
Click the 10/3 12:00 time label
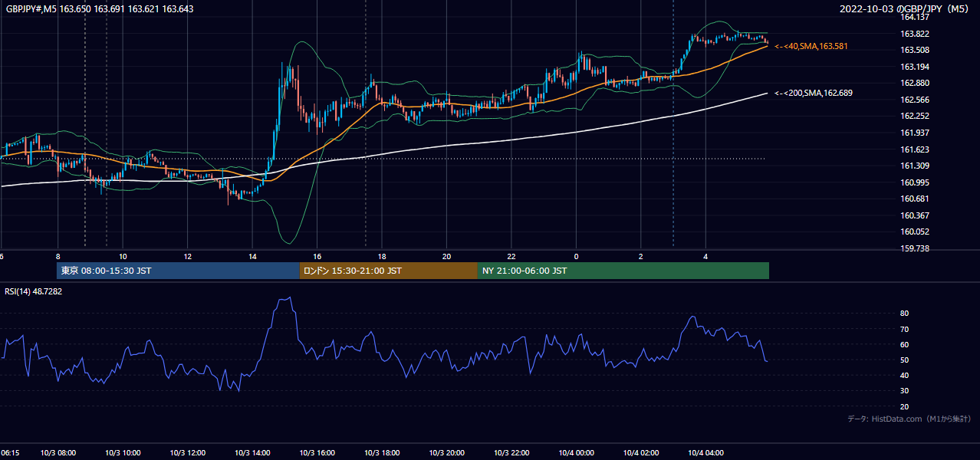(188, 453)
